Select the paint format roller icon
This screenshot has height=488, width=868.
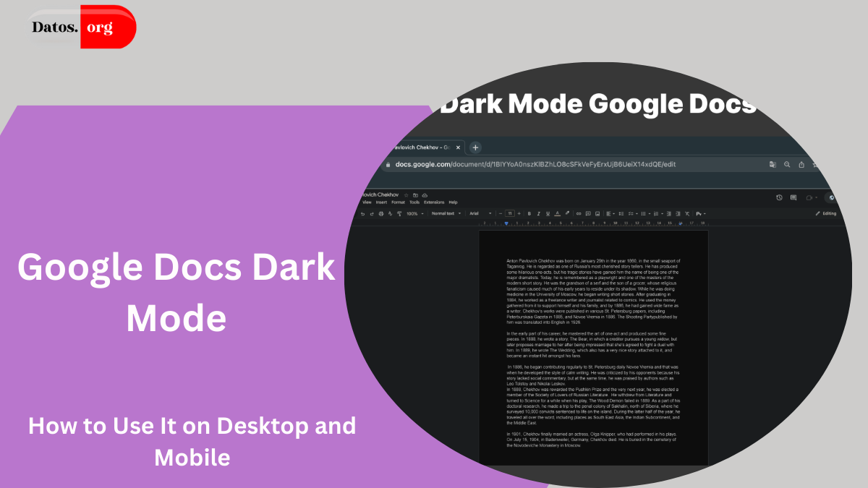point(399,213)
